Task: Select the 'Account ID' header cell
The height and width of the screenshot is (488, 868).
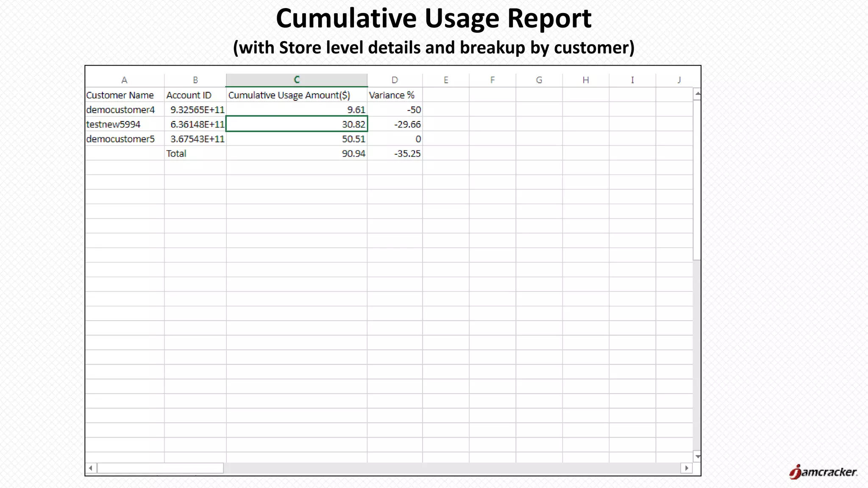Action: [195, 95]
